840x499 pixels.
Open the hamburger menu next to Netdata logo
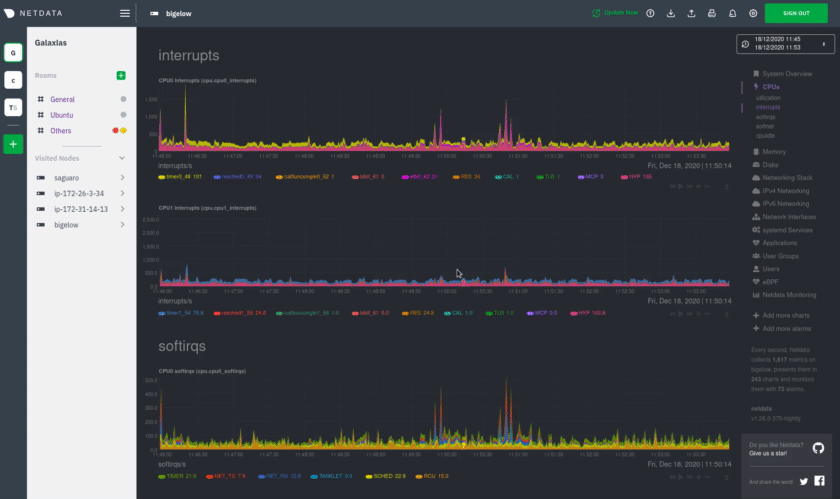(124, 13)
